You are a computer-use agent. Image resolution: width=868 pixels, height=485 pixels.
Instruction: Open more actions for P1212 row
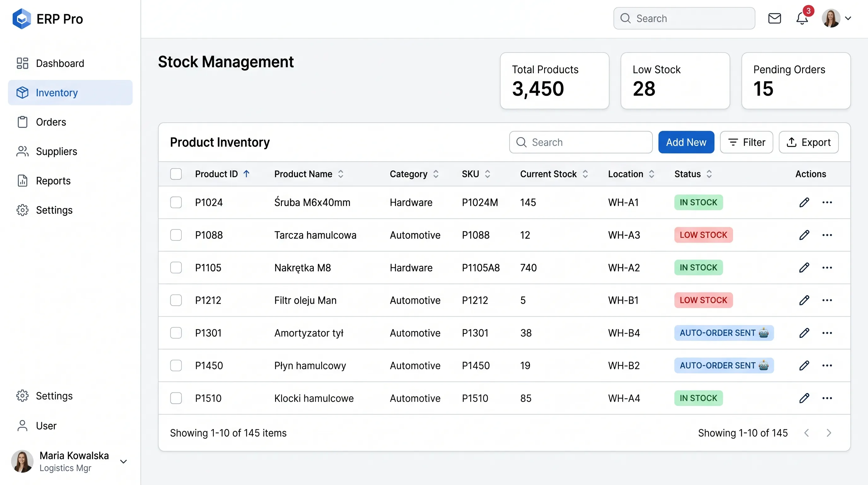[827, 300]
